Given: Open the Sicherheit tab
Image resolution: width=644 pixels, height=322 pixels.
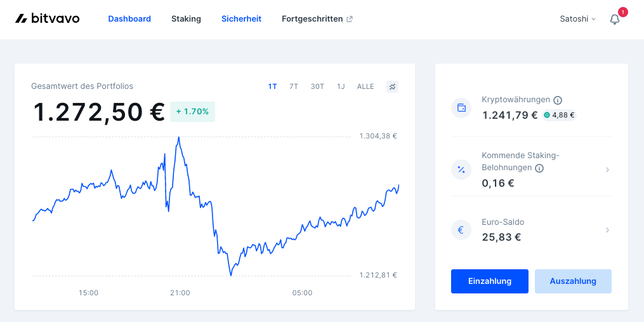Looking at the screenshot, I should [x=242, y=19].
